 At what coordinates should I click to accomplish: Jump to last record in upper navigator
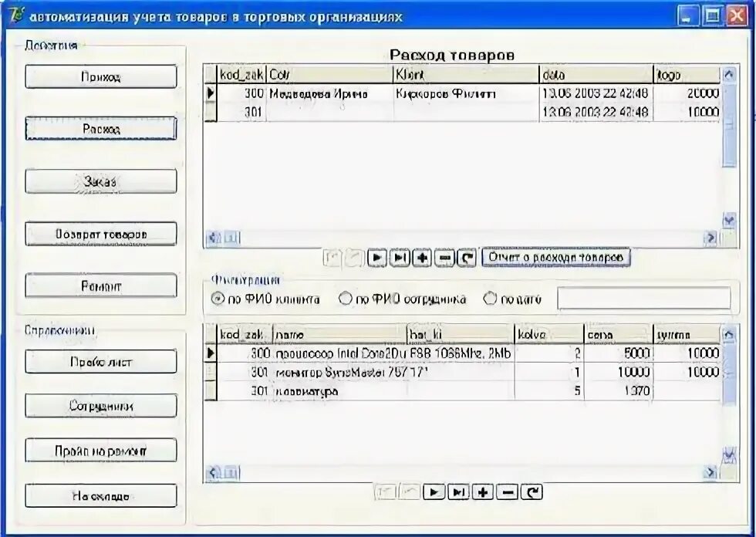400,258
